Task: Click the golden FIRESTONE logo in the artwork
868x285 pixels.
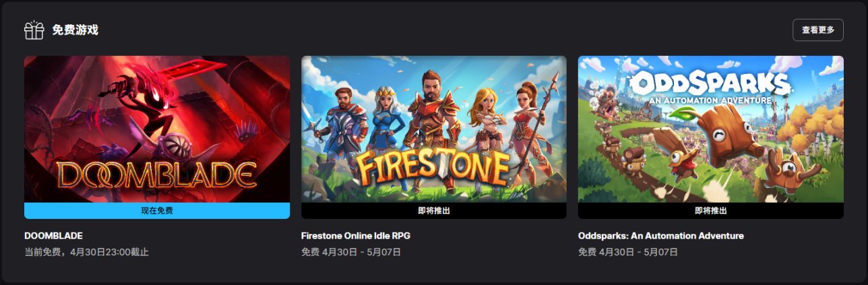Action: [x=433, y=169]
